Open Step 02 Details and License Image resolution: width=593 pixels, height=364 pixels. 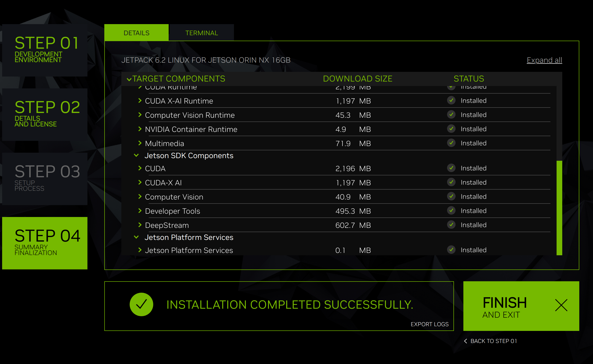tap(45, 114)
